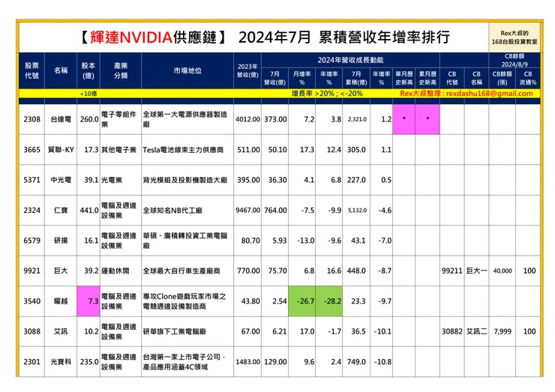555x392 pixels.
Task: Click the CB名稱 column header
Action: 476,78
